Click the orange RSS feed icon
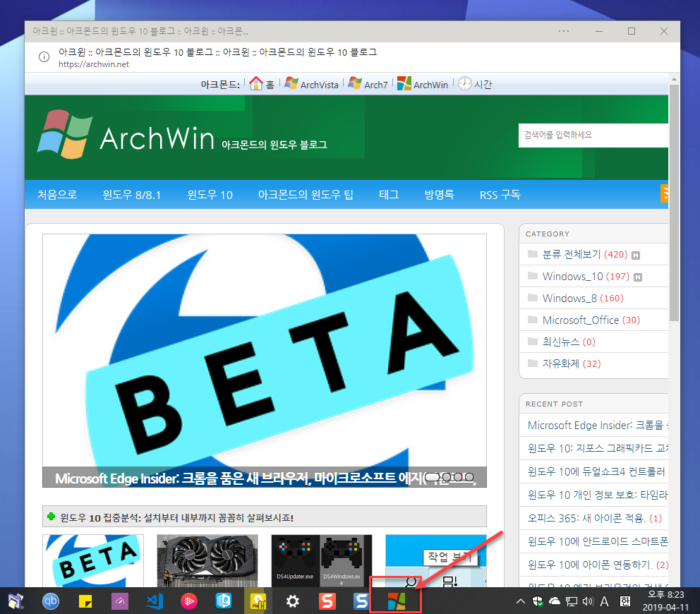The height and width of the screenshot is (614, 700). 664,193
